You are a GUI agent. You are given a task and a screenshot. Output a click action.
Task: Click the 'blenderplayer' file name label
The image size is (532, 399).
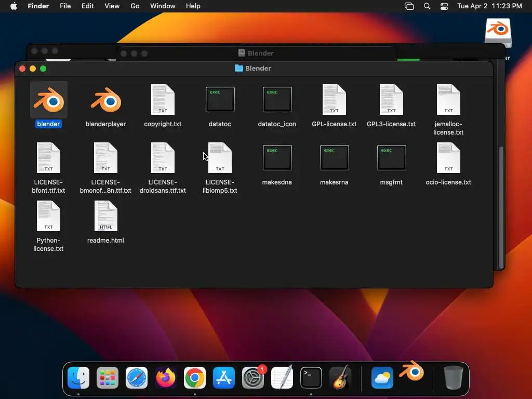click(105, 124)
